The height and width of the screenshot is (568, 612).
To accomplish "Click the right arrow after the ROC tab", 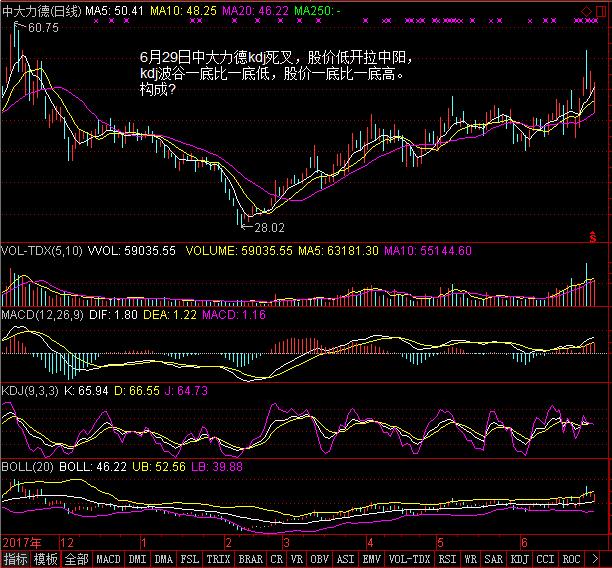I will pyautogui.click(x=595, y=559).
